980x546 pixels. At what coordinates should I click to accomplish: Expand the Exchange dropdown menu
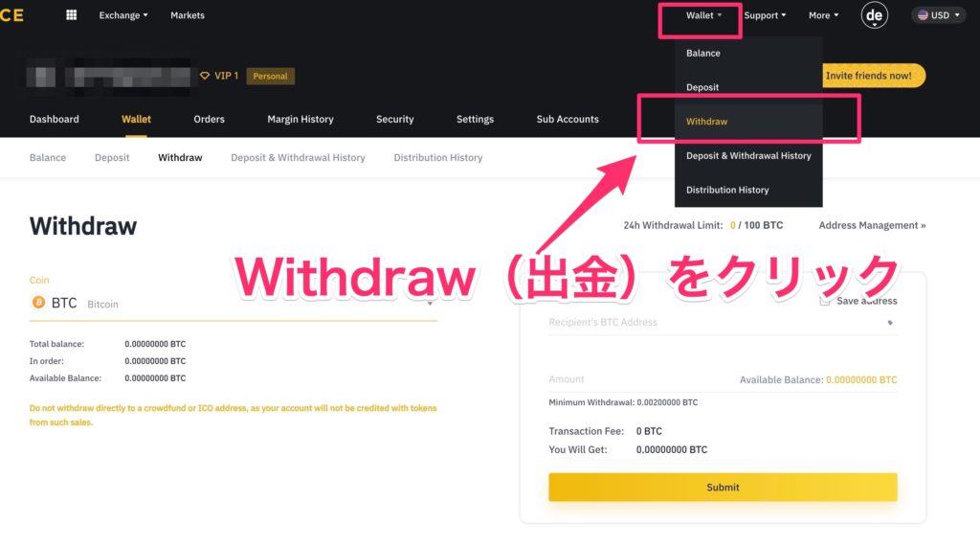123,15
